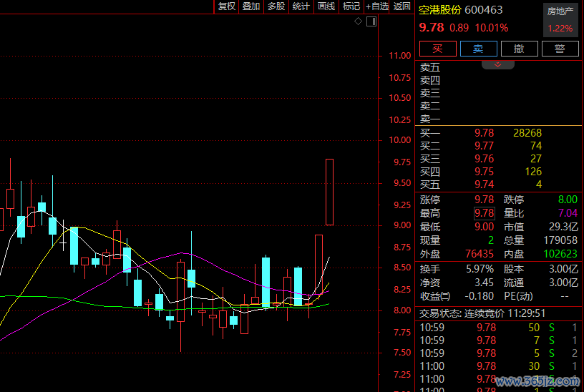The image size is (584, 392).
Task: Click the boxed 最高 value 9.78
Action: pyautogui.click(x=485, y=213)
